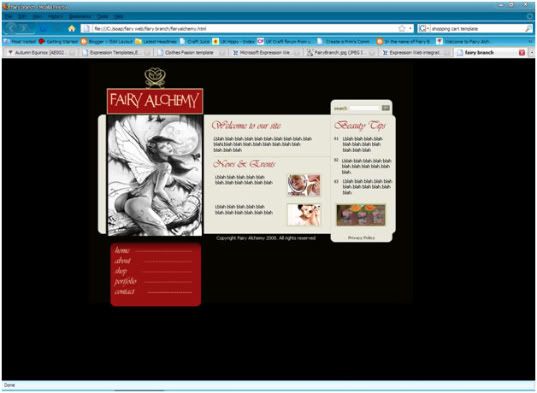Image resolution: width=537 pixels, height=393 pixels.
Task: Click the Back arrow navigation button
Action: point(12,28)
